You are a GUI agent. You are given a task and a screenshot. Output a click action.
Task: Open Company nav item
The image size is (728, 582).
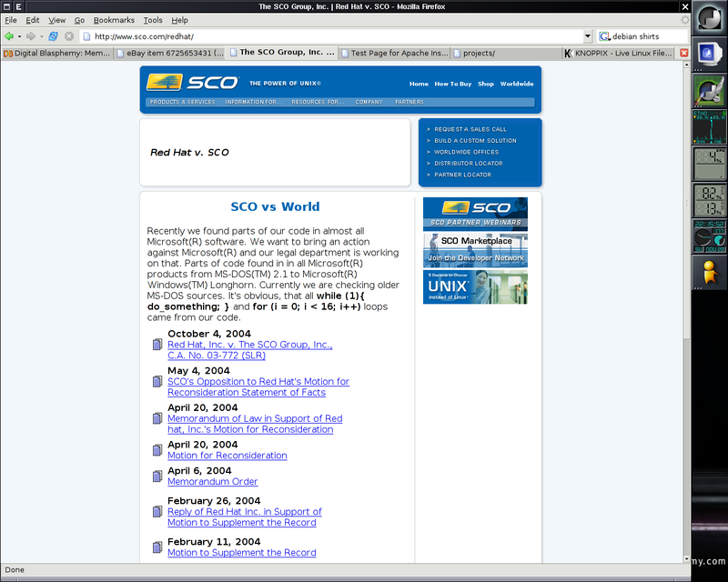pyautogui.click(x=369, y=102)
